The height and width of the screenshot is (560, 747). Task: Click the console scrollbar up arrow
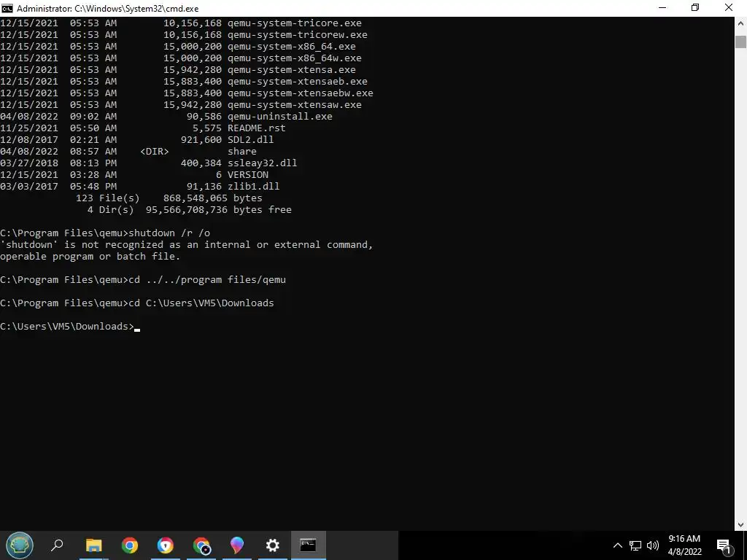point(740,23)
